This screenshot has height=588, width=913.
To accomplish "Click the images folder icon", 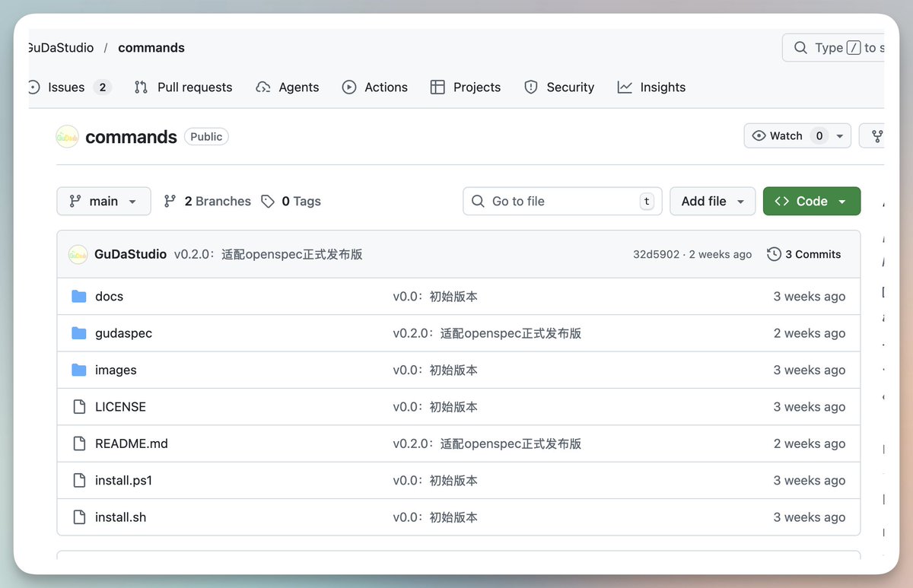I will [79, 370].
